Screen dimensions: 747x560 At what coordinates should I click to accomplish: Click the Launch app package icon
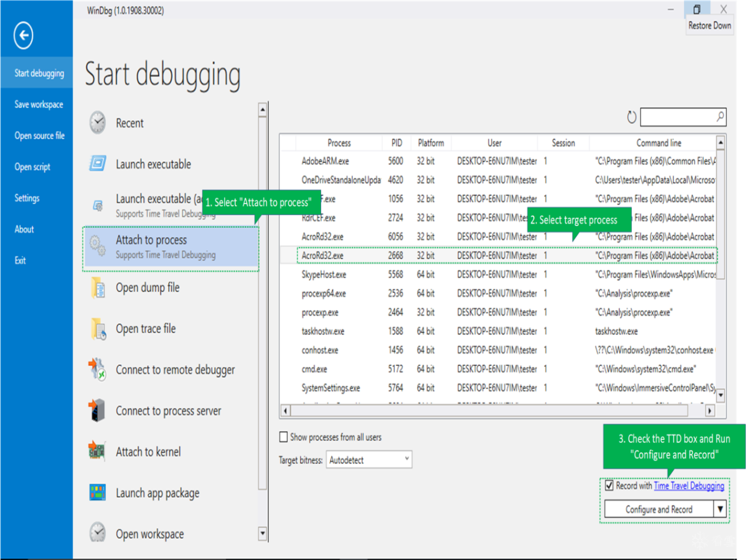(97, 493)
